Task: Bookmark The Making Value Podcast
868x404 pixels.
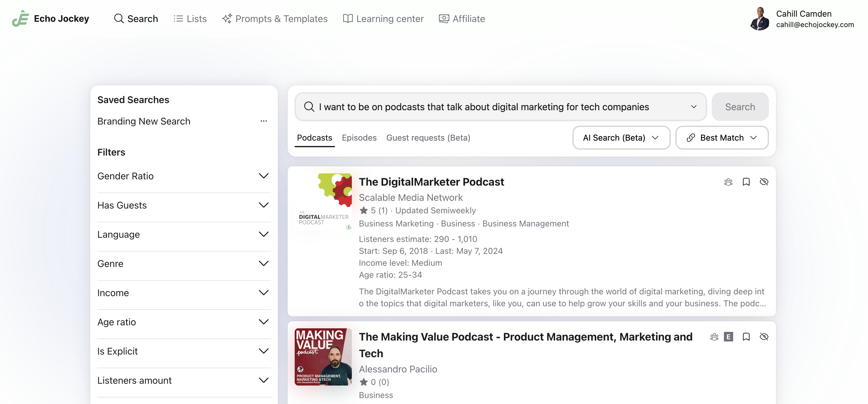Action: pyautogui.click(x=746, y=337)
